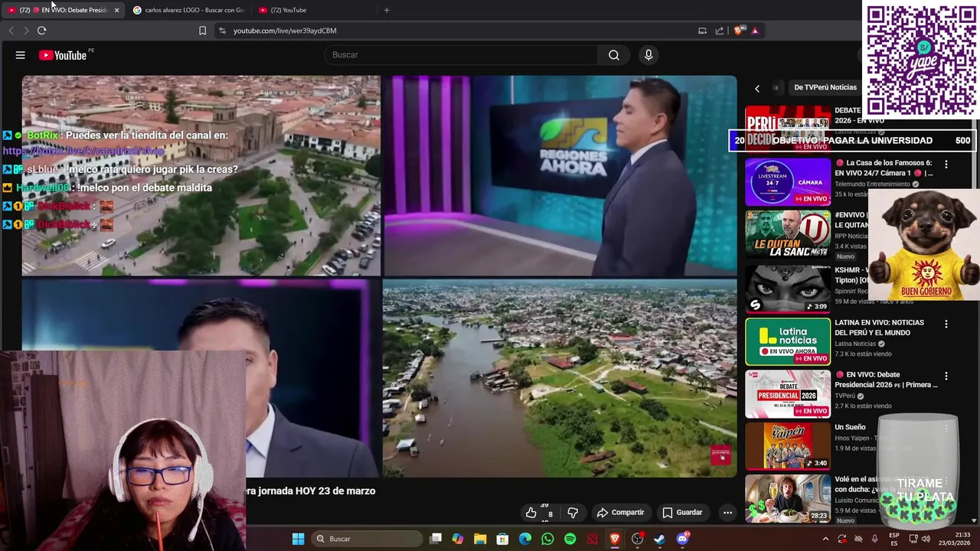This screenshot has height=551, width=980.
Task: Click the Compartir button
Action: click(620, 513)
